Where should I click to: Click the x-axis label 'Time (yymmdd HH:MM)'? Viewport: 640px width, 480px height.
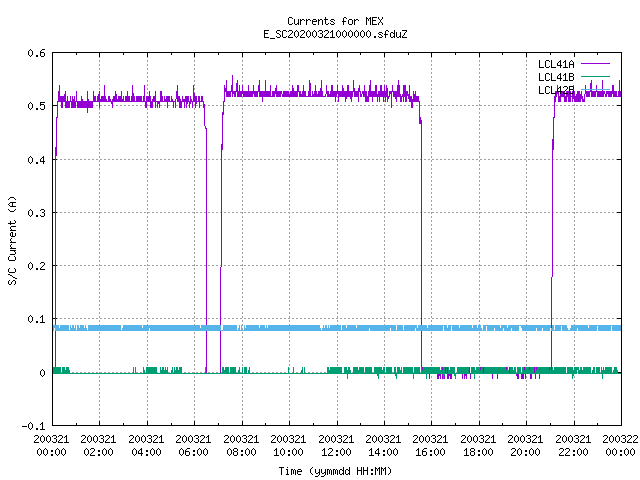335,471
